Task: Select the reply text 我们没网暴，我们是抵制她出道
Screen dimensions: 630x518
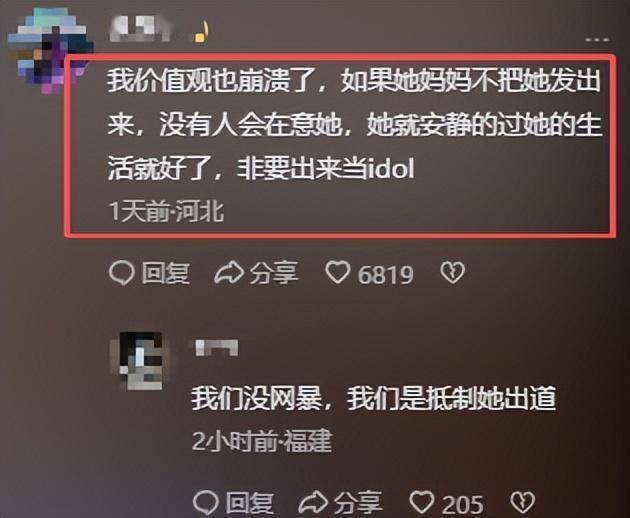Action: pyautogui.click(x=374, y=399)
